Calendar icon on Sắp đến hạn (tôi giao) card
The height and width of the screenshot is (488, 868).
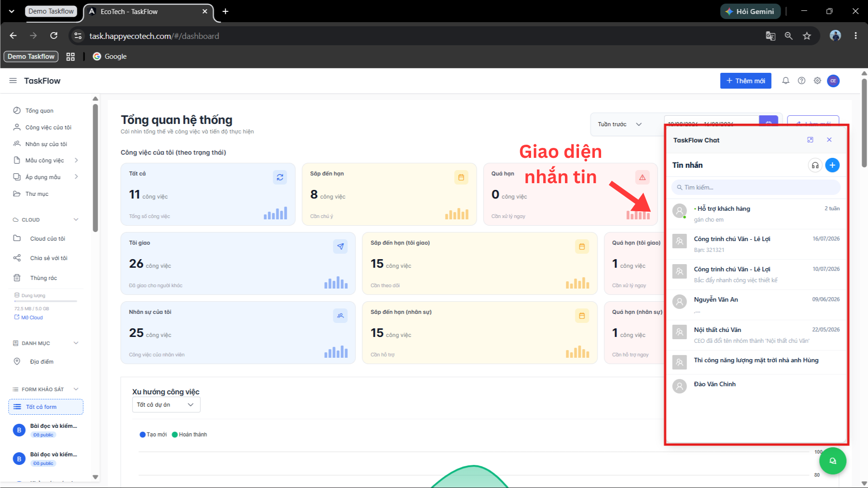point(582,246)
